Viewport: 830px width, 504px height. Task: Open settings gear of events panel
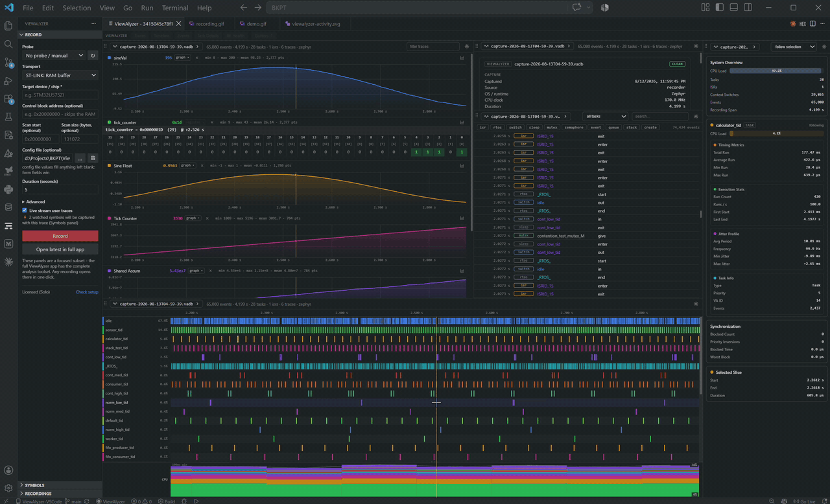click(696, 117)
